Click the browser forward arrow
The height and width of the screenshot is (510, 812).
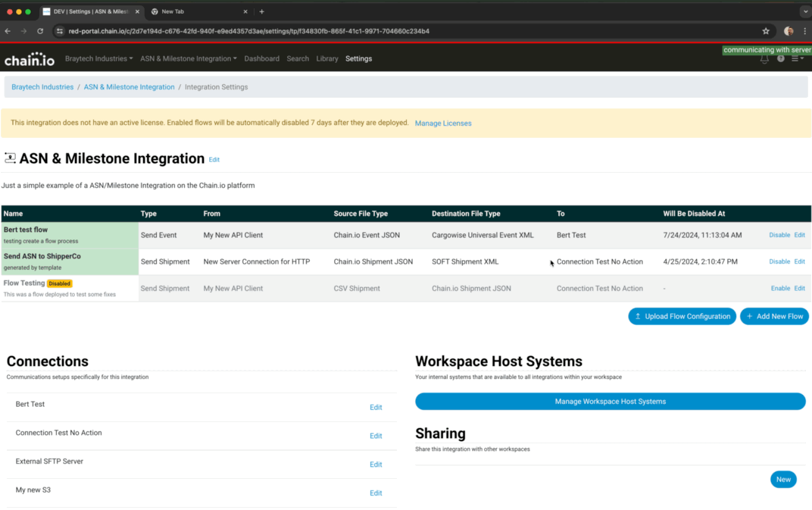(23, 31)
